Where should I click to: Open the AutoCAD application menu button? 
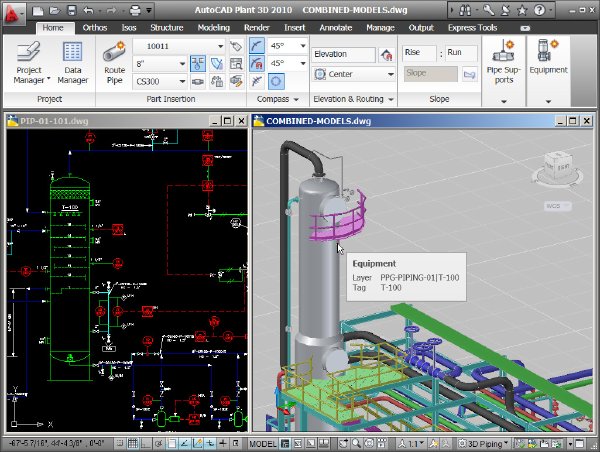[14, 14]
